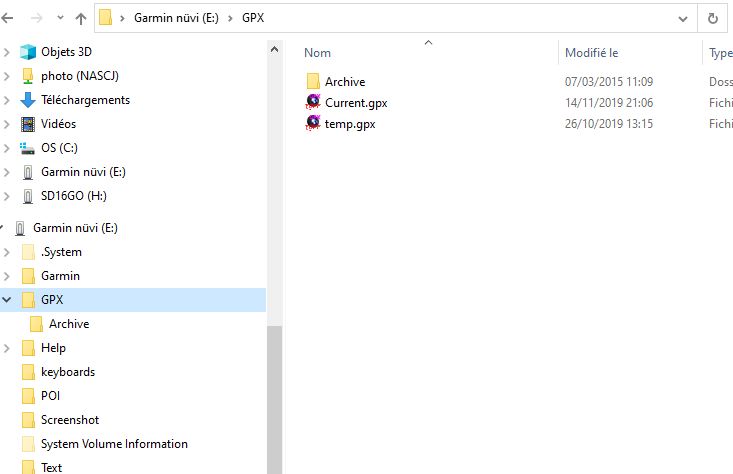This screenshot has width=733, height=474.
Task: Click the Refresh button beside address bar
Action: tap(712, 18)
